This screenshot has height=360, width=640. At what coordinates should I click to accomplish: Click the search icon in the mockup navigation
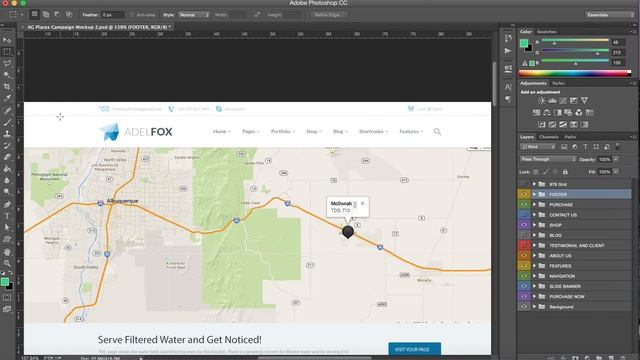point(437,131)
